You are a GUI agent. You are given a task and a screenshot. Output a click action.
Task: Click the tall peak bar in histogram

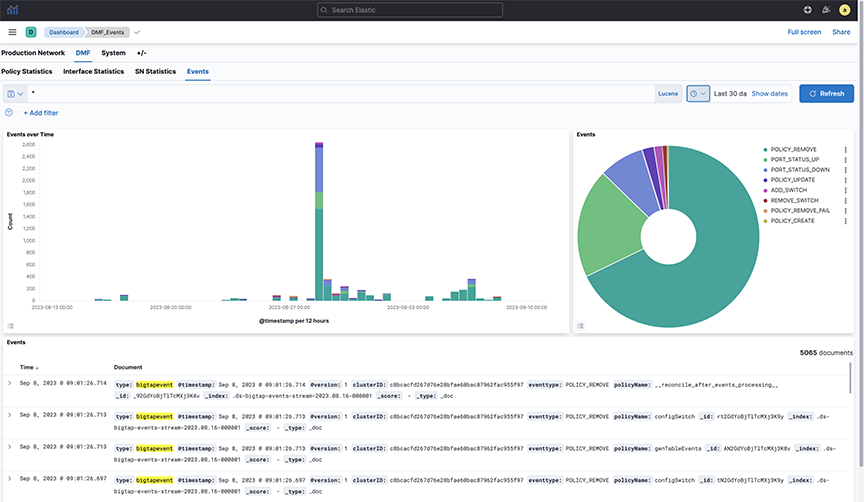click(319, 221)
